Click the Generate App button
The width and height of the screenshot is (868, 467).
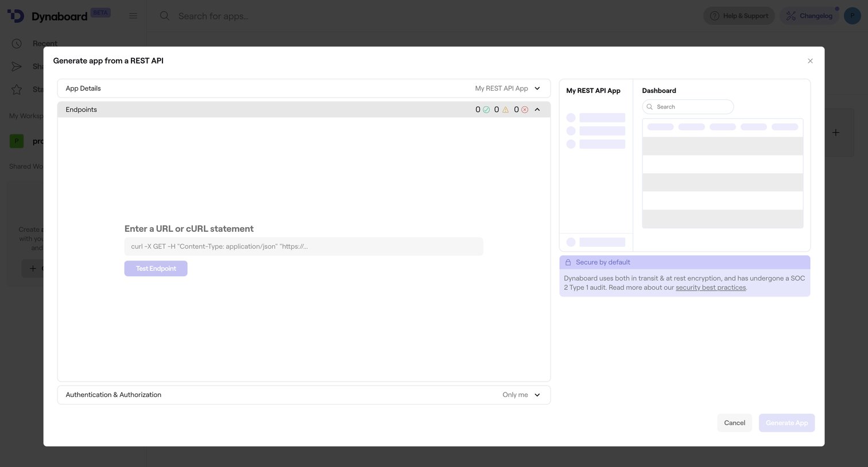pyautogui.click(x=786, y=423)
